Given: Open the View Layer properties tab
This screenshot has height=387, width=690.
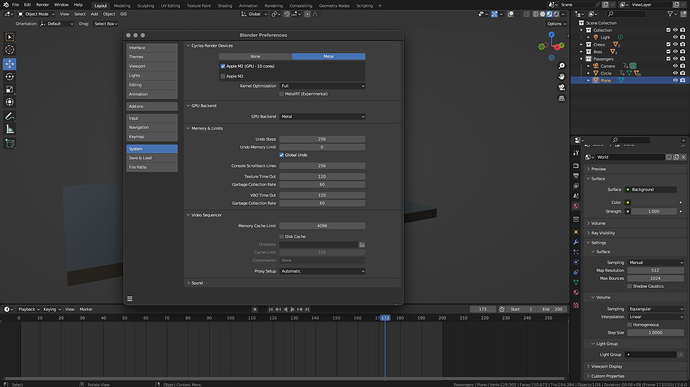Looking at the screenshot, I should pyautogui.click(x=576, y=186).
